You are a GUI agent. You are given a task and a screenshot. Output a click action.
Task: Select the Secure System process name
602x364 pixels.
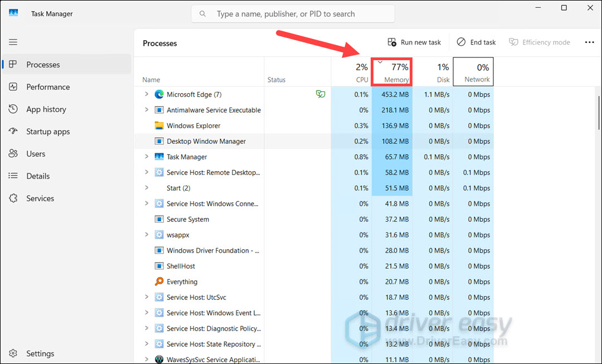[x=188, y=219]
